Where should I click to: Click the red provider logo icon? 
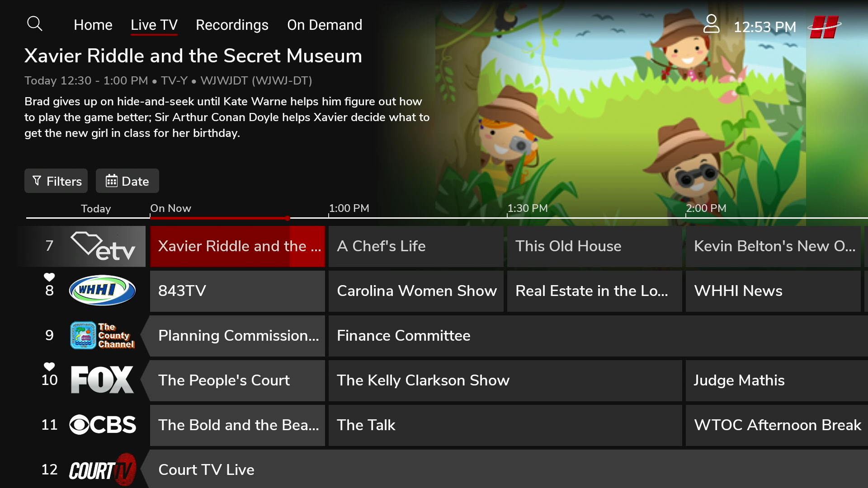coord(825,27)
